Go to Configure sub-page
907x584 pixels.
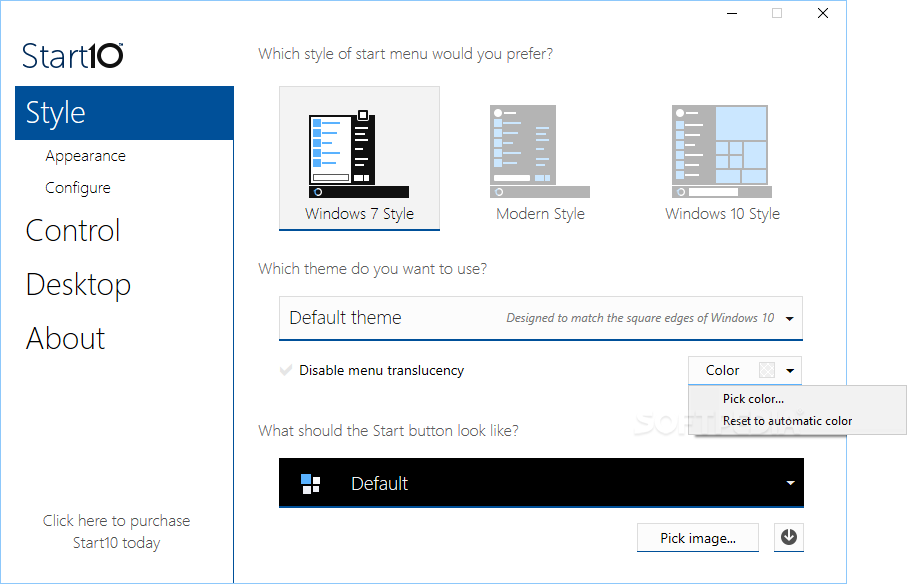pos(78,188)
